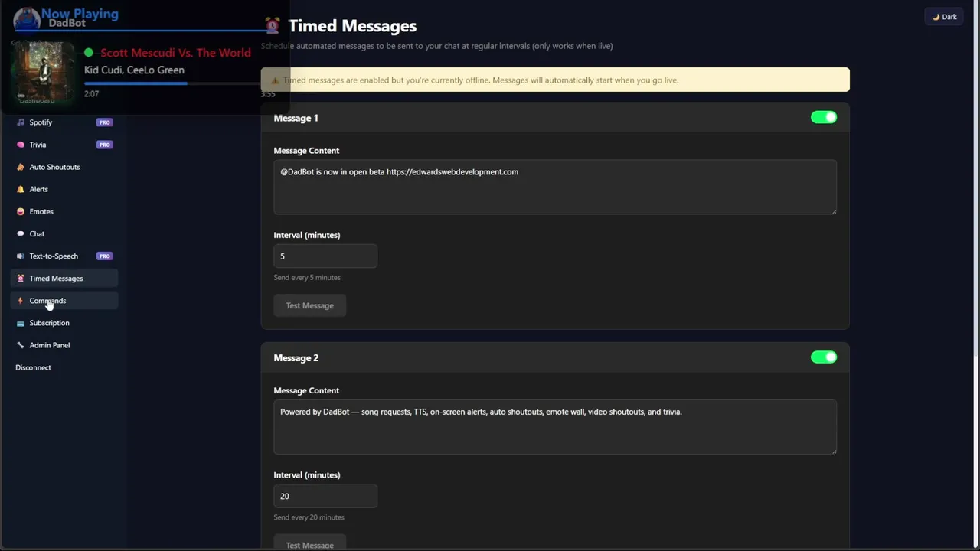Click the Message 2 textarea resize handle
Screen dimensions: 980x551
(833, 451)
